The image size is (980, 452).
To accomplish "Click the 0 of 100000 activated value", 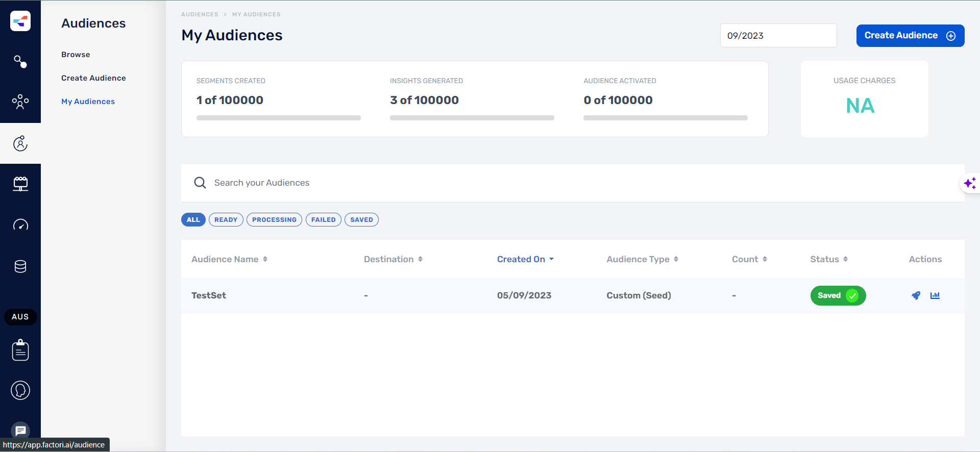I will [618, 100].
